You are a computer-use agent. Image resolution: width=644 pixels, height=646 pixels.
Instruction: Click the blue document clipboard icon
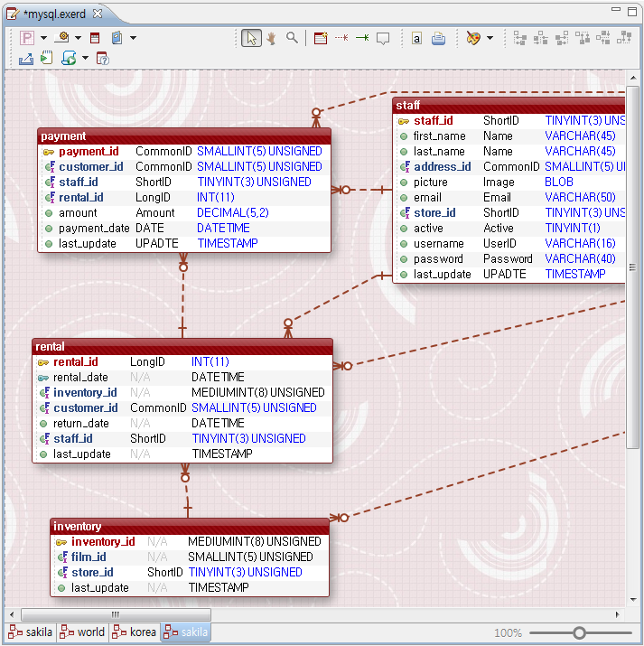point(117,38)
